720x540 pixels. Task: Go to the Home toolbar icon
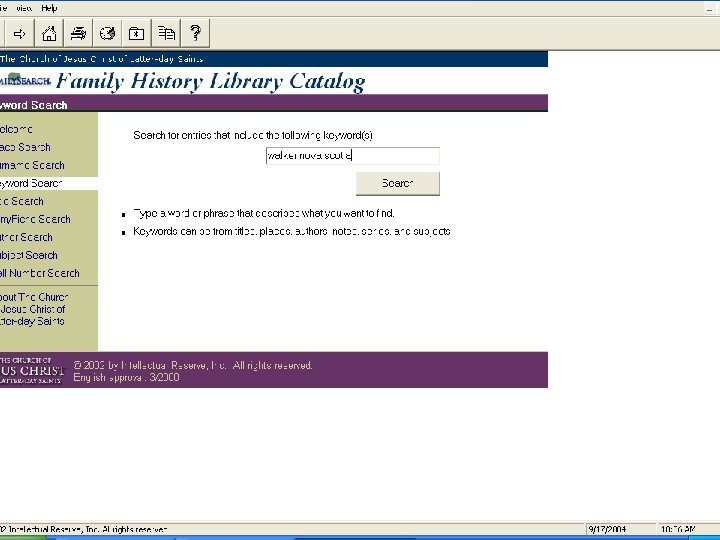pos(49,34)
